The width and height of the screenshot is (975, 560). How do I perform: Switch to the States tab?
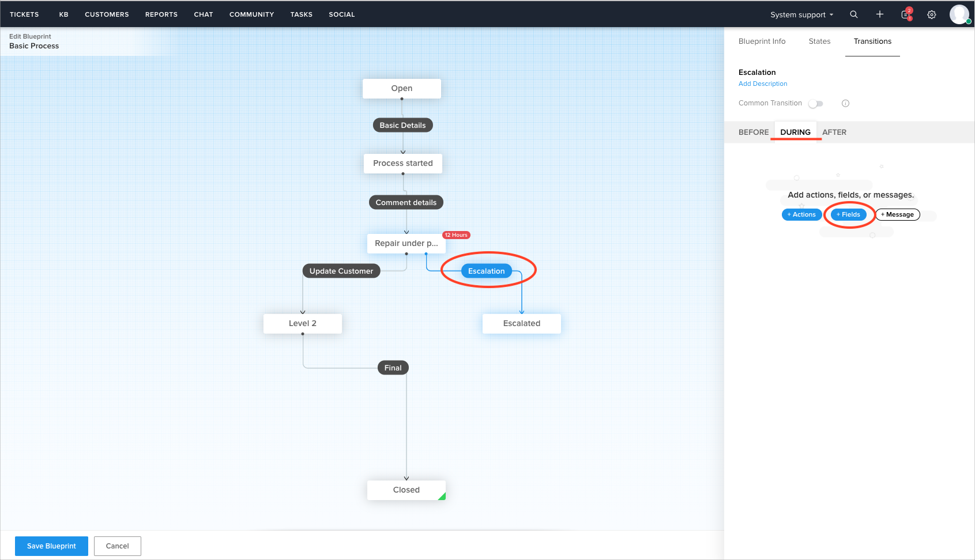coord(819,41)
